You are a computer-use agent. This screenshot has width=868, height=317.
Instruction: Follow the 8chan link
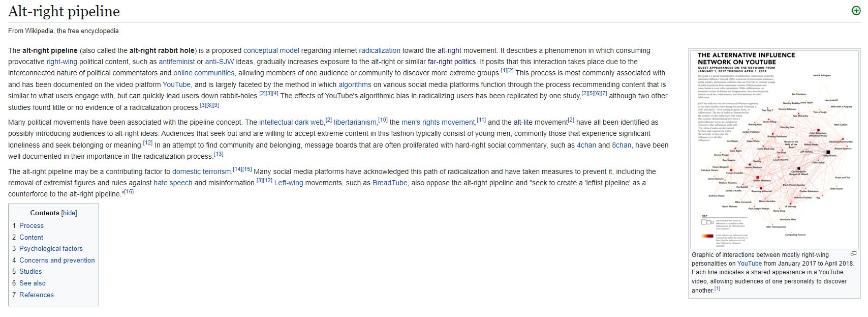(x=622, y=146)
